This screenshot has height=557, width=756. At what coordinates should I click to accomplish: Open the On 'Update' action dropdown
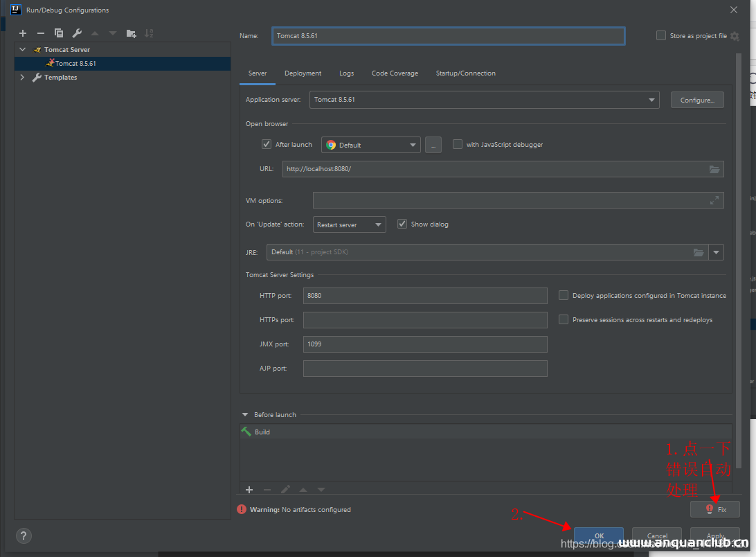349,224
